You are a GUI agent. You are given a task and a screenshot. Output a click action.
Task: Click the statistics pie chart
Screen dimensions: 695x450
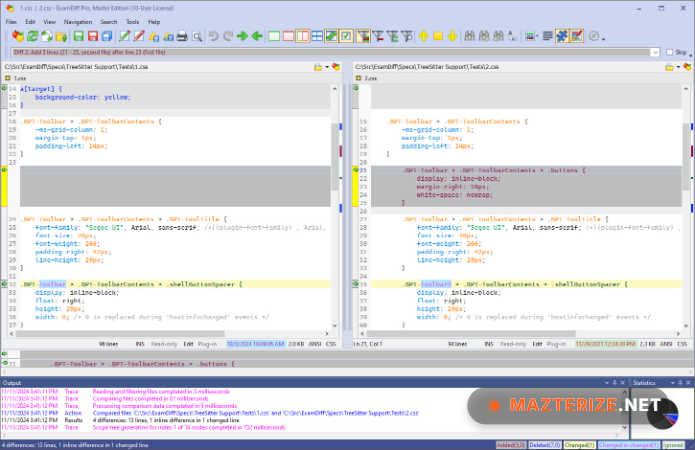pyautogui.click(x=662, y=413)
